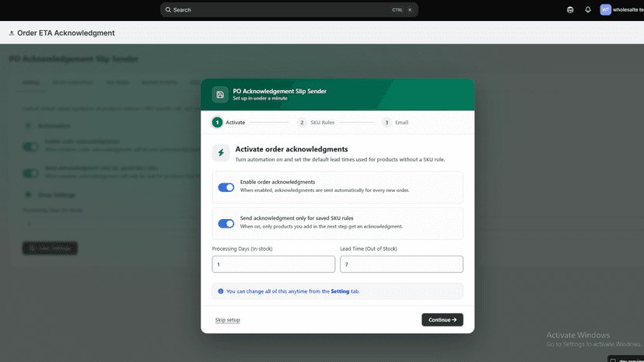Go to step 1 Activate
The width and height of the screenshot is (644, 362).
click(x=229, y=122)
